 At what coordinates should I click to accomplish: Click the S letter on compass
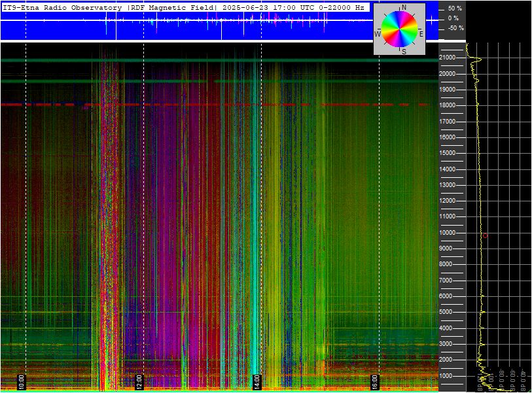[x=404, y=52]
